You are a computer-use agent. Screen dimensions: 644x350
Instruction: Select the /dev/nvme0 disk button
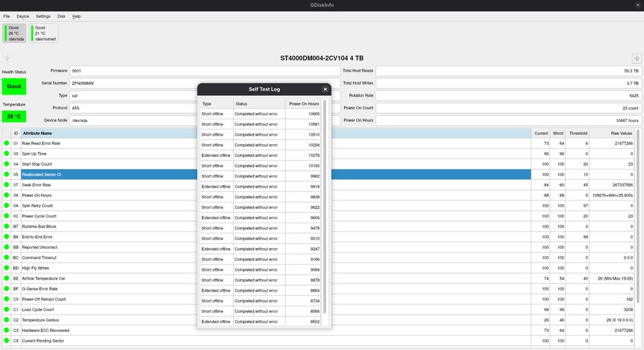click(44, 34)
